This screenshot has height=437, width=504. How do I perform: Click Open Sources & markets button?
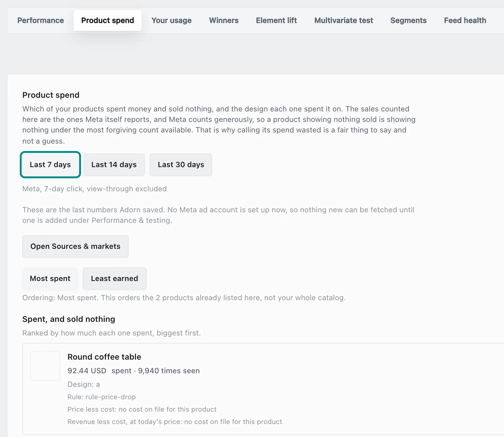(75, 246)
